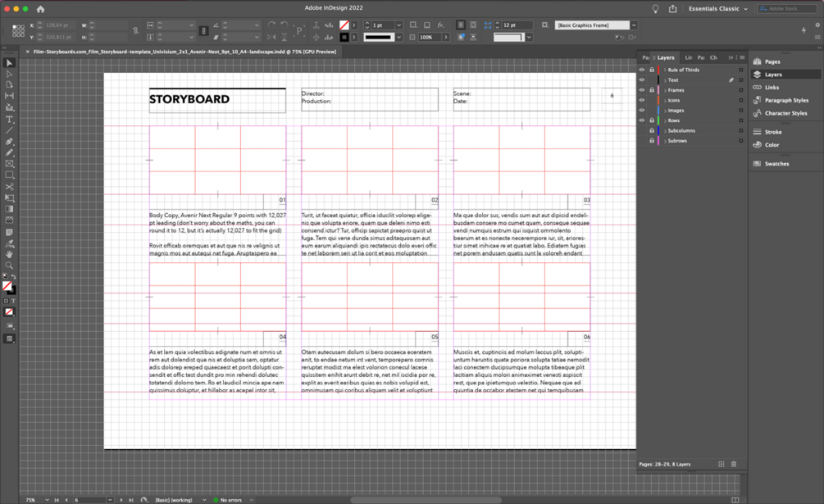The height and width of the screenshot is (504, 824).
Task: Unlock the Subcolumns layer
Action: point(652,131)
